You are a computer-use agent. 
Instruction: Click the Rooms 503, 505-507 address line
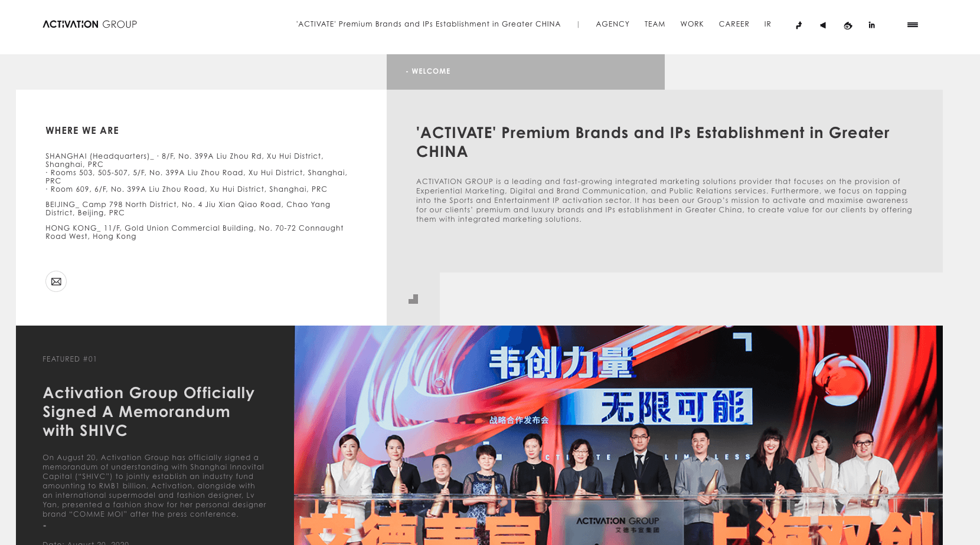[x=197, y=176]
